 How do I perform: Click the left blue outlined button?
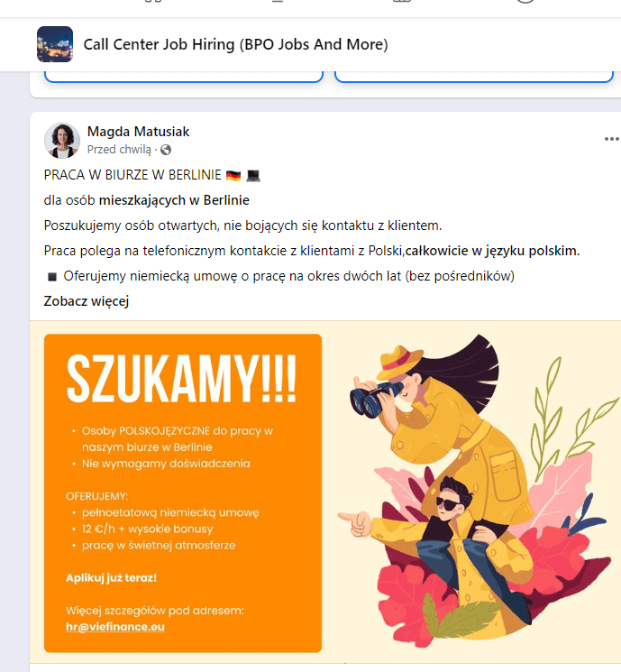[183, 77]
